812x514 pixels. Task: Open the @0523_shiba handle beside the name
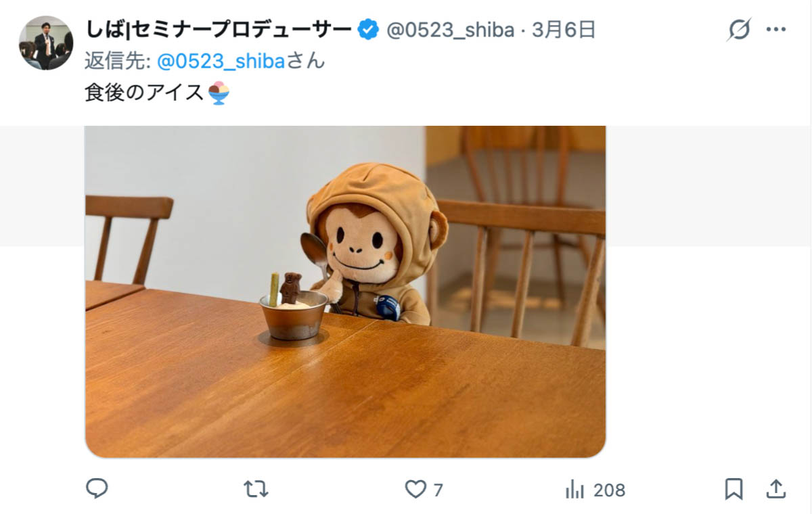click(450, 30)
